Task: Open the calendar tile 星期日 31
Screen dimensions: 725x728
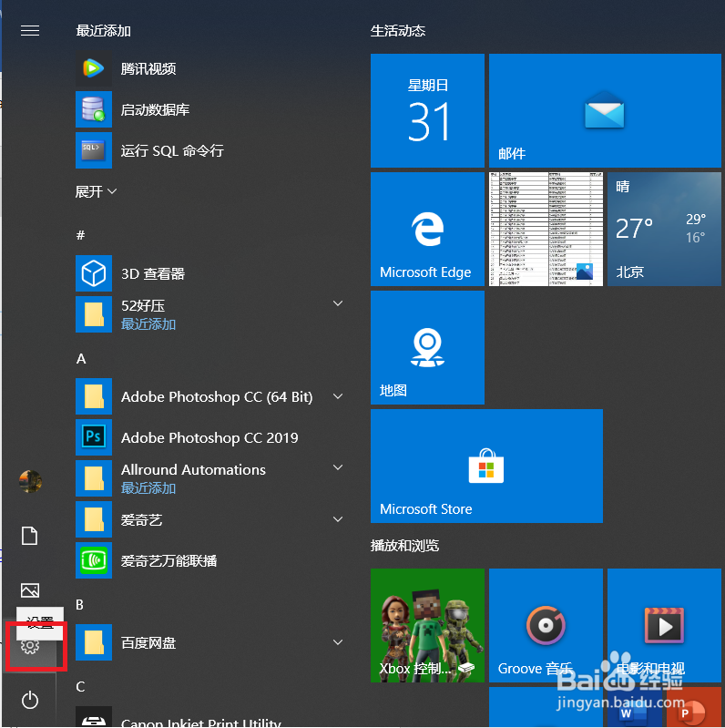Action: tap(427, 110)
